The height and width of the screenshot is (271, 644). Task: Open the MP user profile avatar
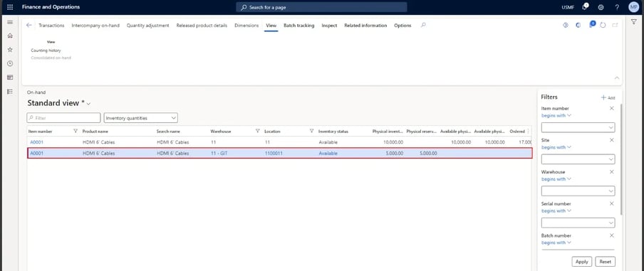(x=634, y=7)
